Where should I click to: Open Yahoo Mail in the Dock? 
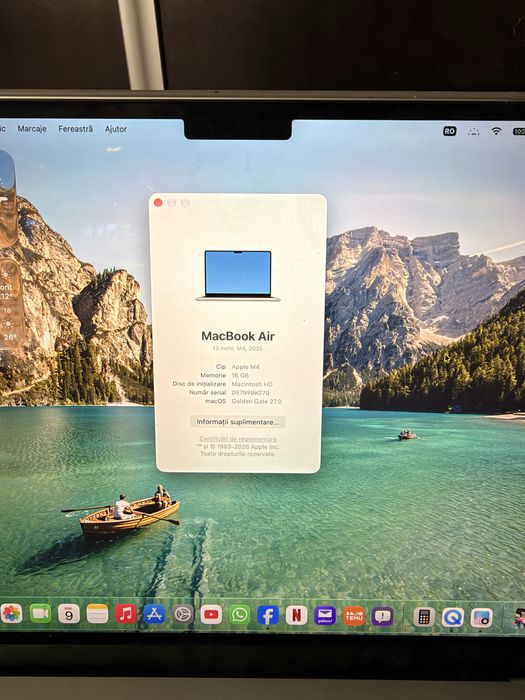[x=325, y=616]
